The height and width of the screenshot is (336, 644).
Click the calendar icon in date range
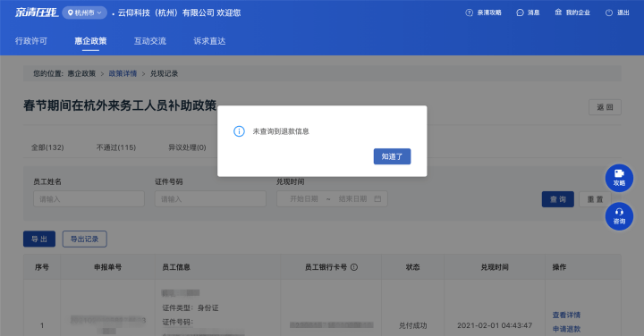point(377,199)
